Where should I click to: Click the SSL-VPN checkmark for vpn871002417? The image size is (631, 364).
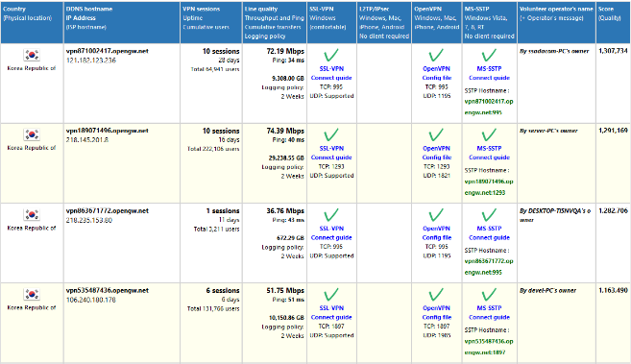coord(331,56)
